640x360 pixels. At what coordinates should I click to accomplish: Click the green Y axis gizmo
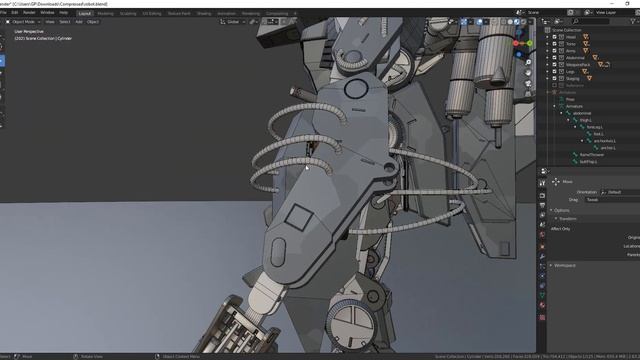click(x=529, y=43)
